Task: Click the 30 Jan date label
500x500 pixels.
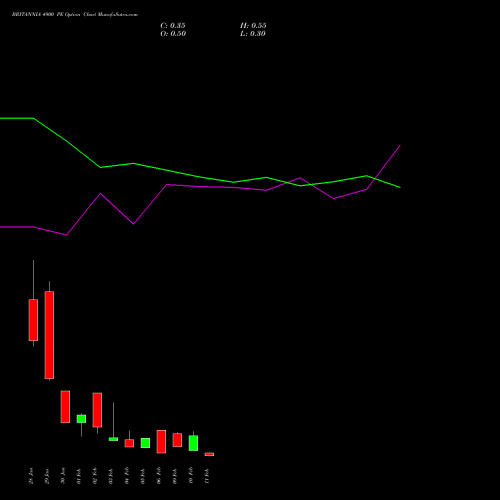Action: click(63, 476)
